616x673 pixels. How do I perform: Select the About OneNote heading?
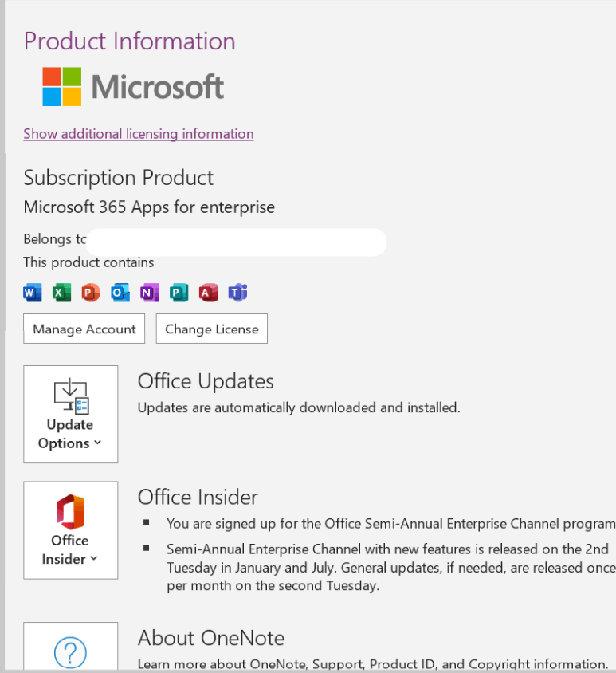(211, 638)
